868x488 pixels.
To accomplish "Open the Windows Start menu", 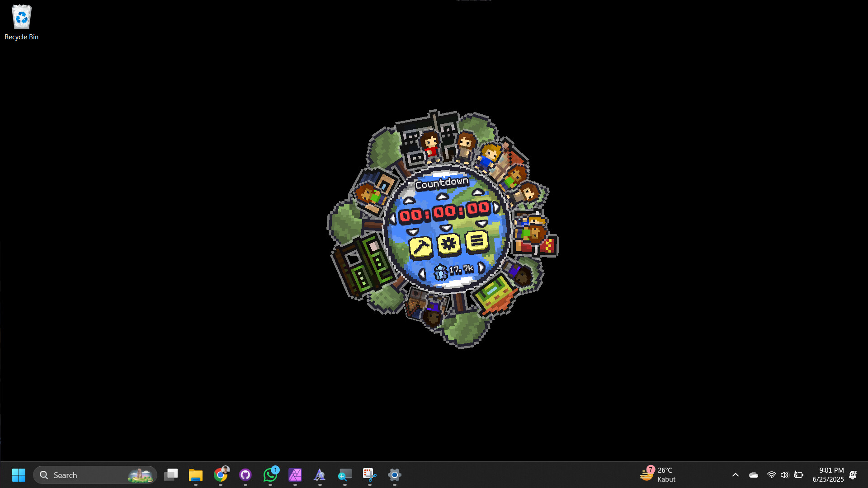I will coord(19,475).
